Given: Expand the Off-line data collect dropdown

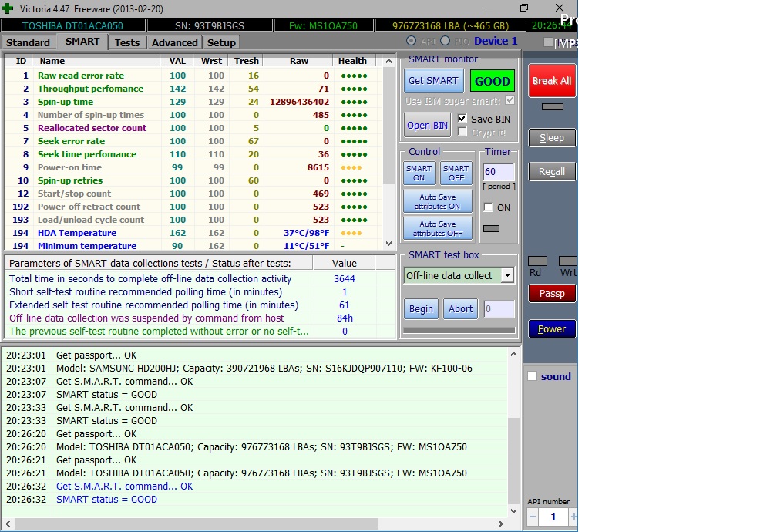Looking at the screenshot, I should point(506,275).
